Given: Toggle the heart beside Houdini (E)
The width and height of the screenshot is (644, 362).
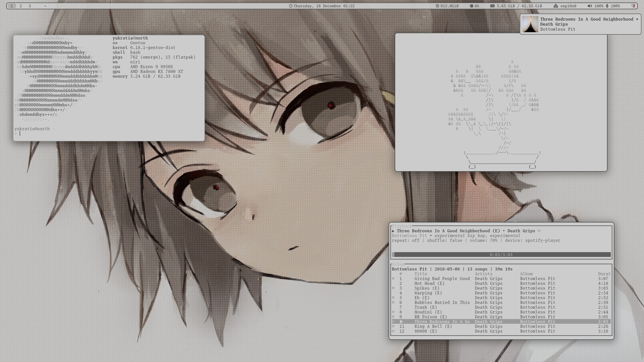Looking at the screenshot, I should tap(393, 312).
